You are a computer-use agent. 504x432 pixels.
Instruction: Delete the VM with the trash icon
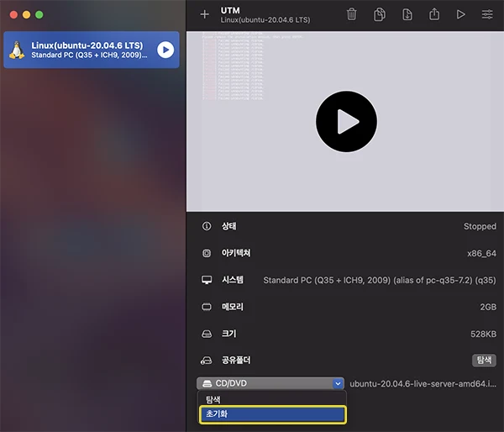pyautogui.click(x=352, y=14)
